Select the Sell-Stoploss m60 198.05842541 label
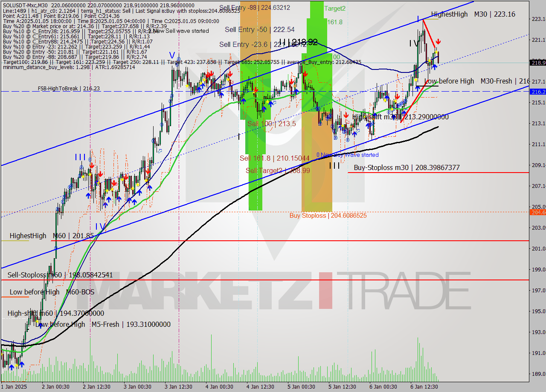Image resolution: width=546 pixels, height=392 pixels. (60, 275)
